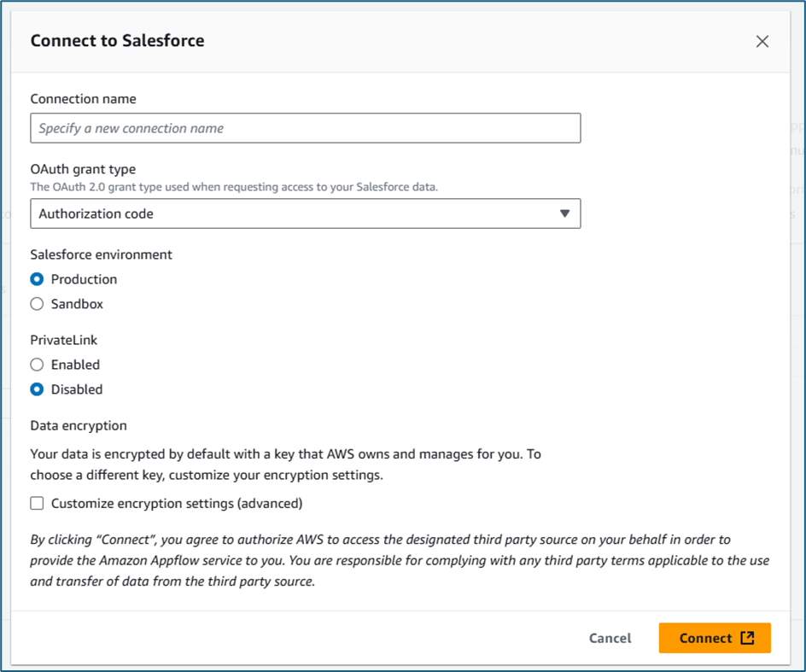The image size is (806, 672).
Task: Choose the Disabled PrivateLink option
Action: pyautogui.click(x=37, y=389)
